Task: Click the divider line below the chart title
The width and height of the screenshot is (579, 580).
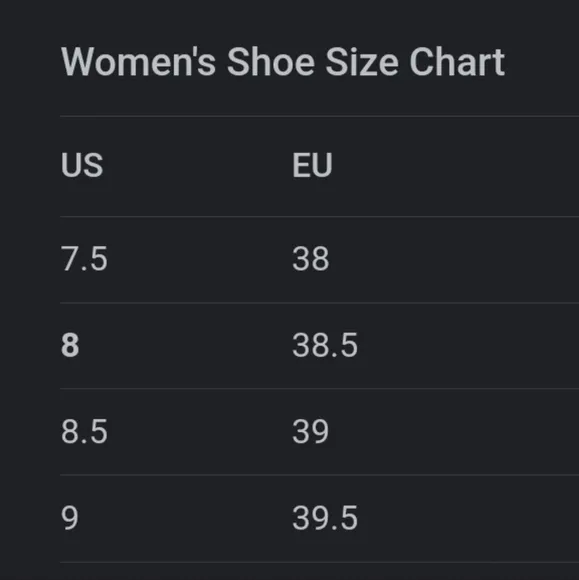Action: pyautogui.click(x=319, y=116)
